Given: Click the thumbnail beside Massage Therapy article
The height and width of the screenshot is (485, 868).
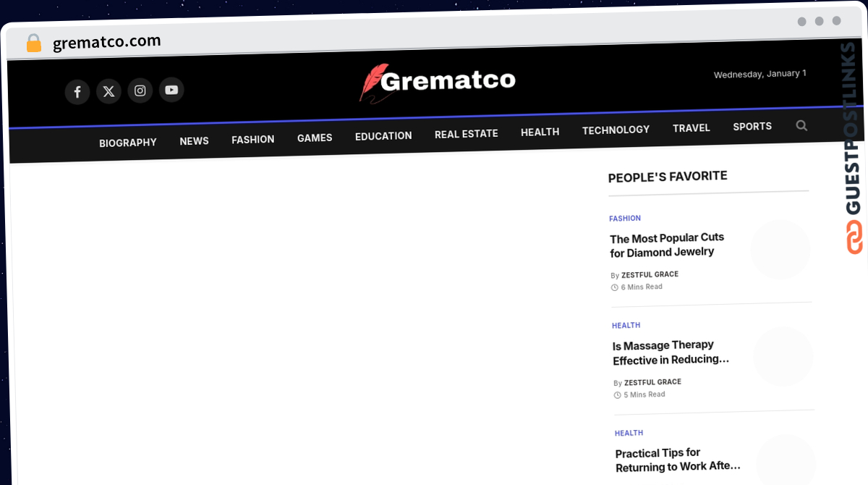Looking at the screenshot, I should point(783,357).
